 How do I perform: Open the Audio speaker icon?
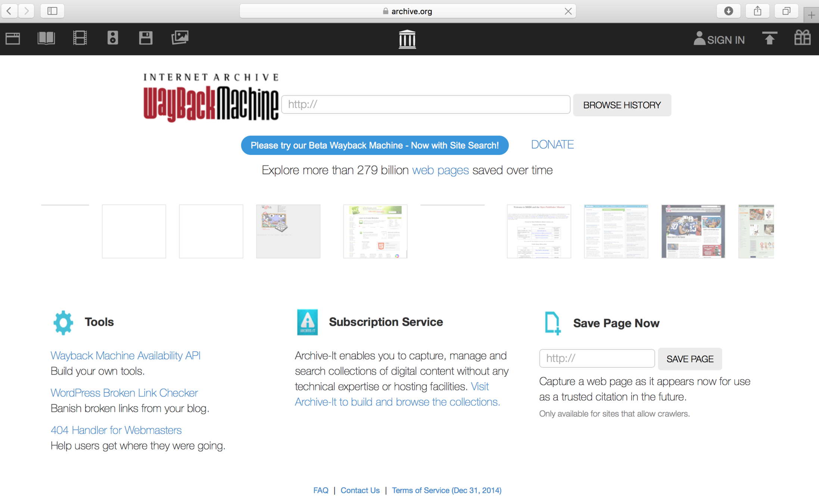[x=112, y=38]
